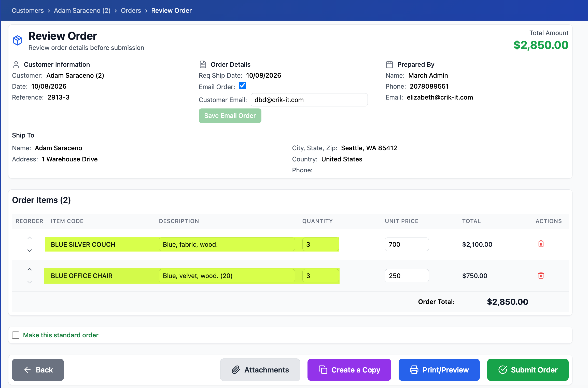Delete the BLUE OFFICE CHAIR row
The width and height of the screenshot is (588, 388).
click(541, 275)
